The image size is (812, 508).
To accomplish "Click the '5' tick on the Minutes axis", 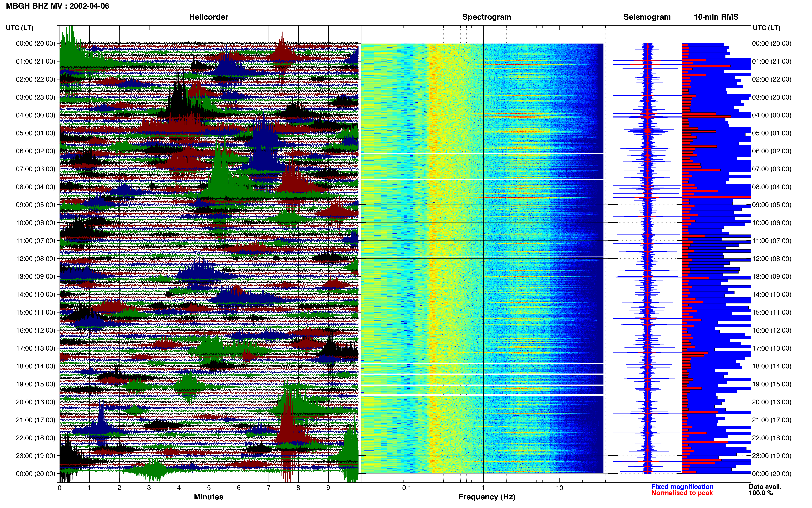I will click(x=209, y=488).
